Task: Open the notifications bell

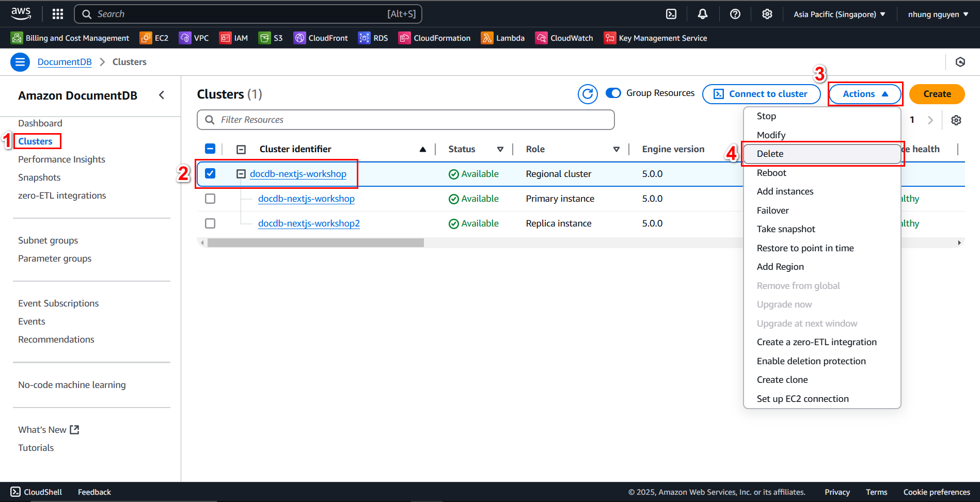Action: [703, 14]
